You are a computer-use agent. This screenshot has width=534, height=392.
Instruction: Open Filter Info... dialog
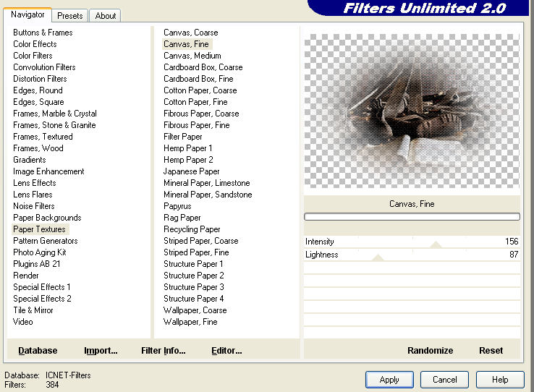tap(164, 351)
